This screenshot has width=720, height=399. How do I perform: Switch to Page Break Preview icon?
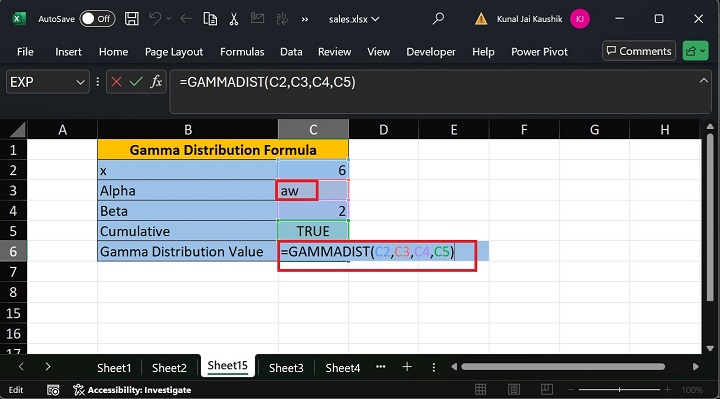click(x=546, y=390)
